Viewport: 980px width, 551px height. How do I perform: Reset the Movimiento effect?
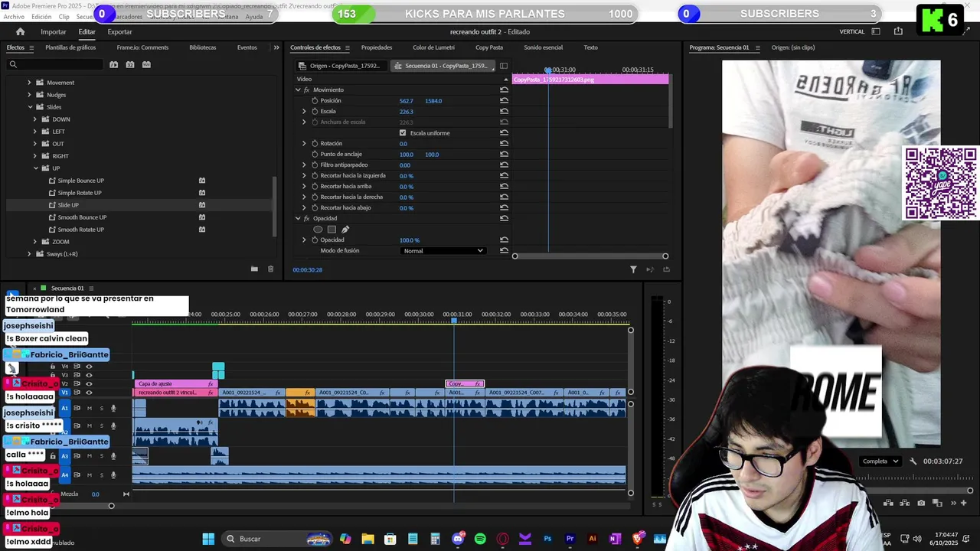tap(504, 90)
